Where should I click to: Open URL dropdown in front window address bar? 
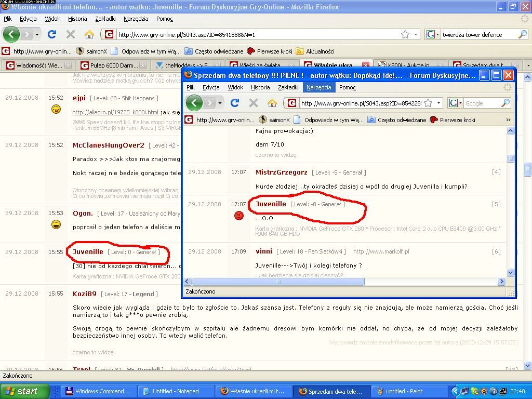click(438, 103)
